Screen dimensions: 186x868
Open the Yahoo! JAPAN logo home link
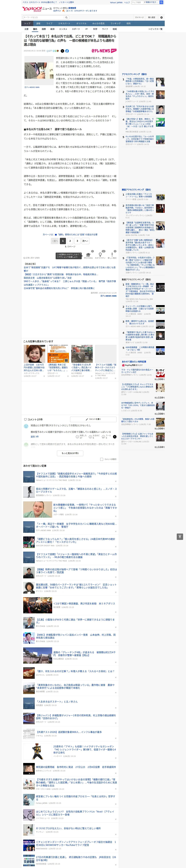click(x=32, y=9)
